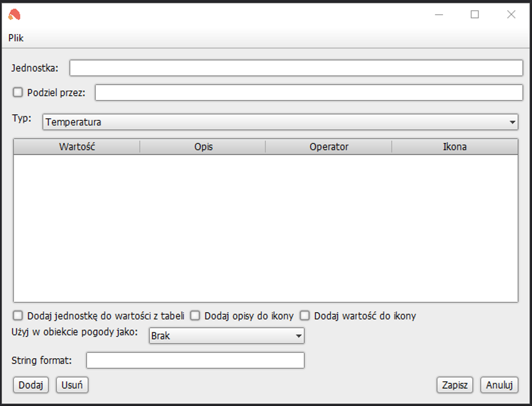
Task: Click the Podziel przez input field
Action: point(309,93)
